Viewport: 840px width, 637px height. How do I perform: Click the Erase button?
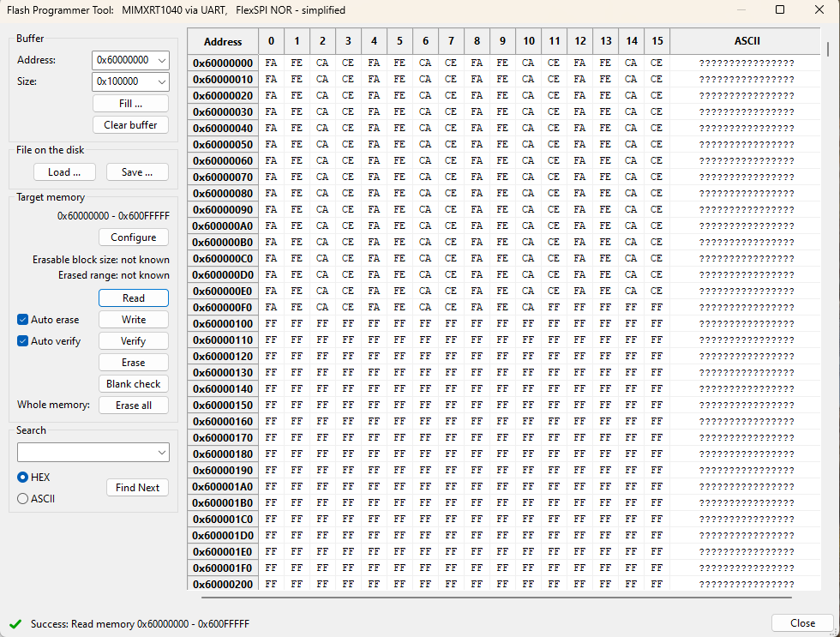[133, 362]
